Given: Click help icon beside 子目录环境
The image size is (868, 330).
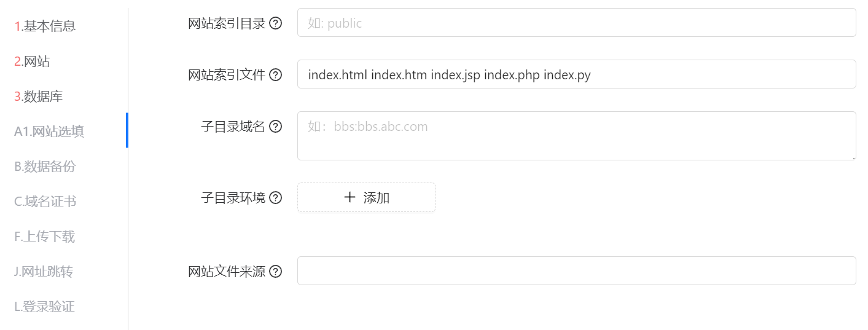Looking at the screenshot, I should (276, 198).
